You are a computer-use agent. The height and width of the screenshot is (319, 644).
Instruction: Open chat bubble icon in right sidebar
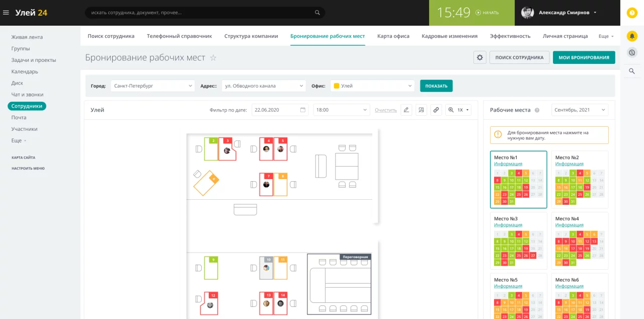tap(632, 52)
